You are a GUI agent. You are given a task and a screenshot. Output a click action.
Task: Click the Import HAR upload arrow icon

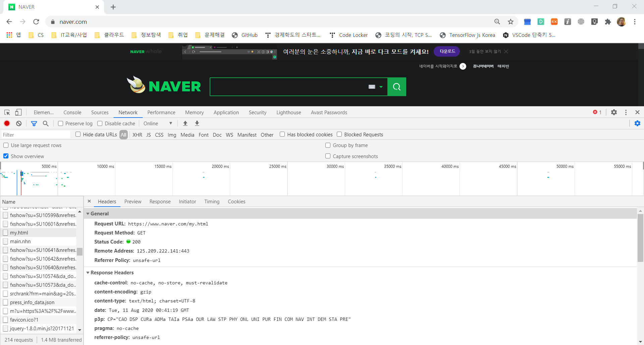pos(185,123)
